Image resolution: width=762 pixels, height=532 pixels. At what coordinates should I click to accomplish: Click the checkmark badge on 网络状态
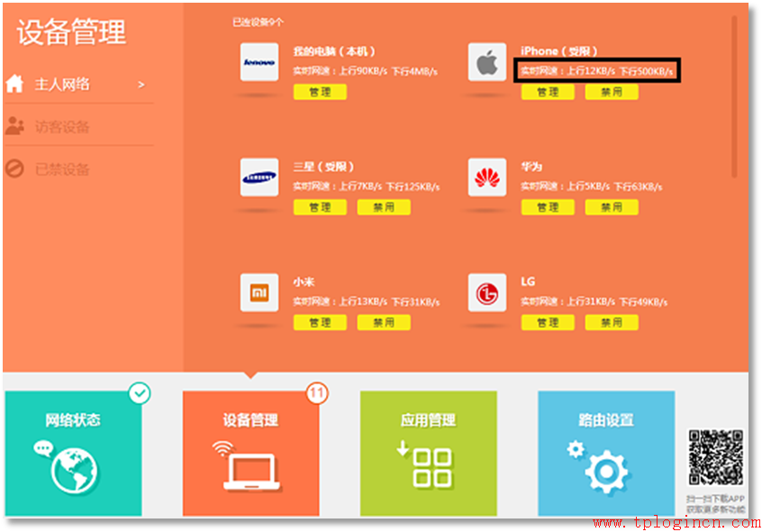[140, 392]
